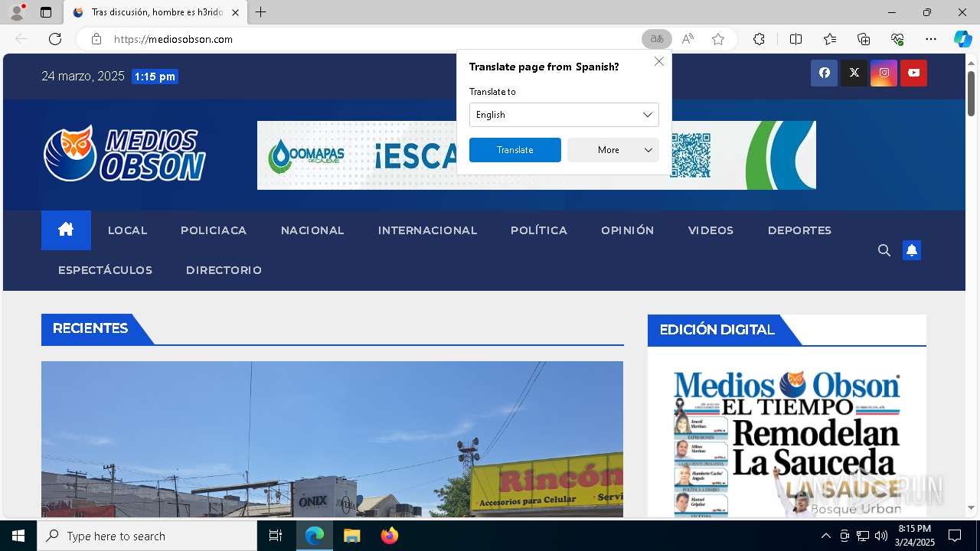Image resolution: width=980 pixels, height=551 pixels.
Task: View site information lock icon
Action: point(96,39)
